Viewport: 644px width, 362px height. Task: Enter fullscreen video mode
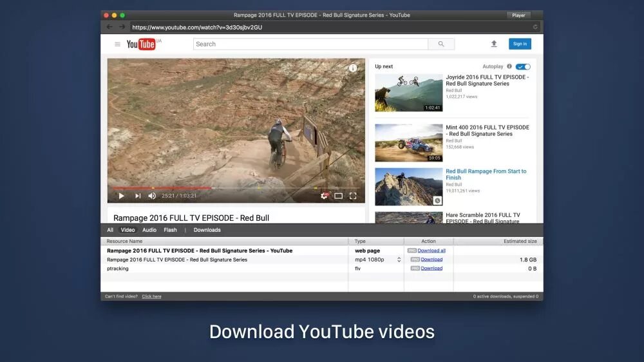click(353, 196)
